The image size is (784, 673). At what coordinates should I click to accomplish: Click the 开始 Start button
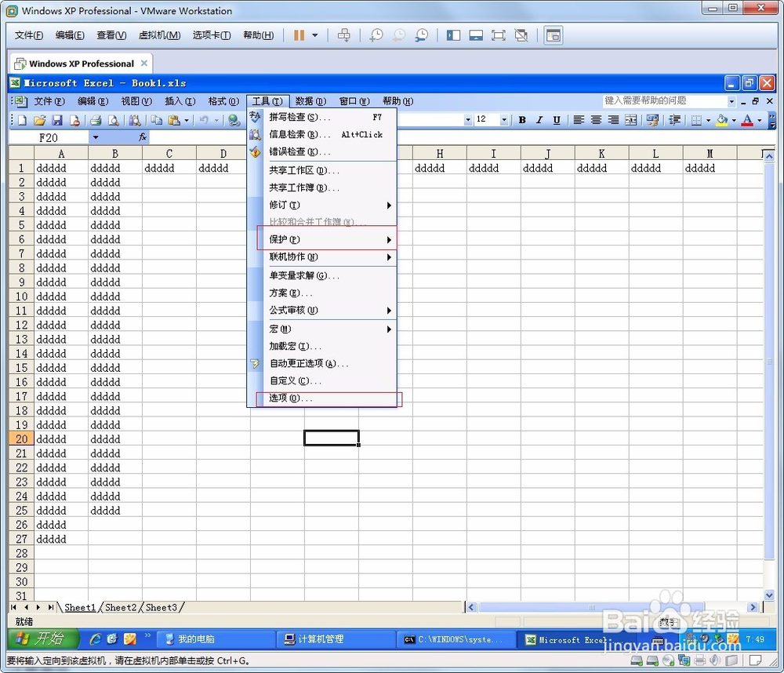(44, 638)
